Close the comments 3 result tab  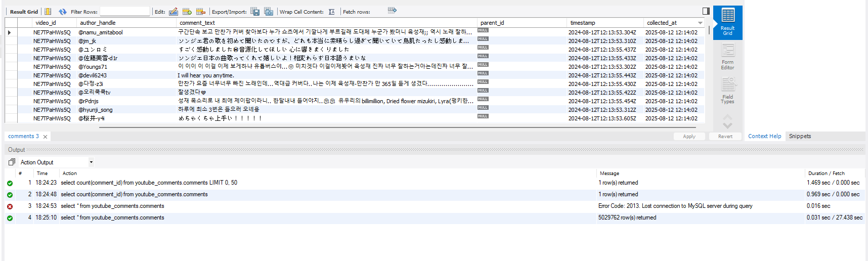click(x=46, y=137)
